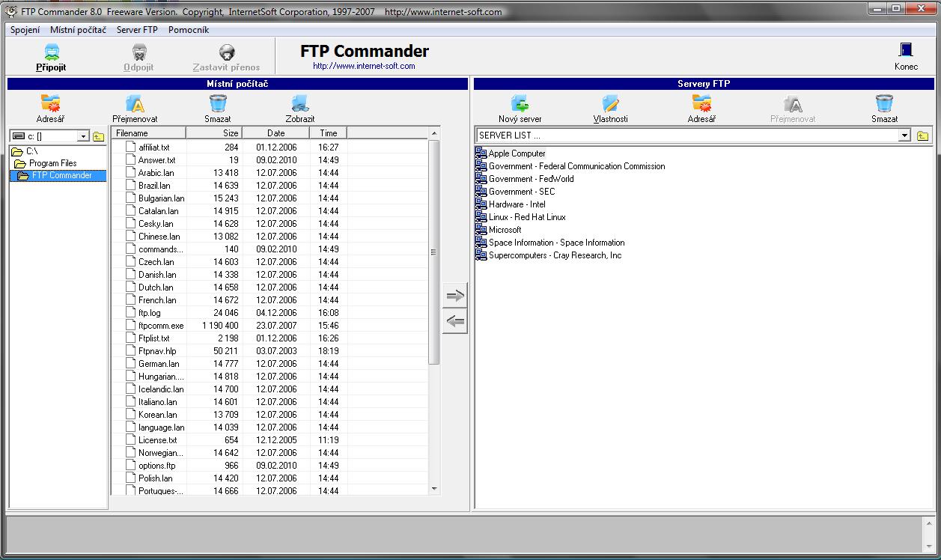Viewport: 941px width, 560px height.
Task: Select German.lan in file list
Action: 159,364
